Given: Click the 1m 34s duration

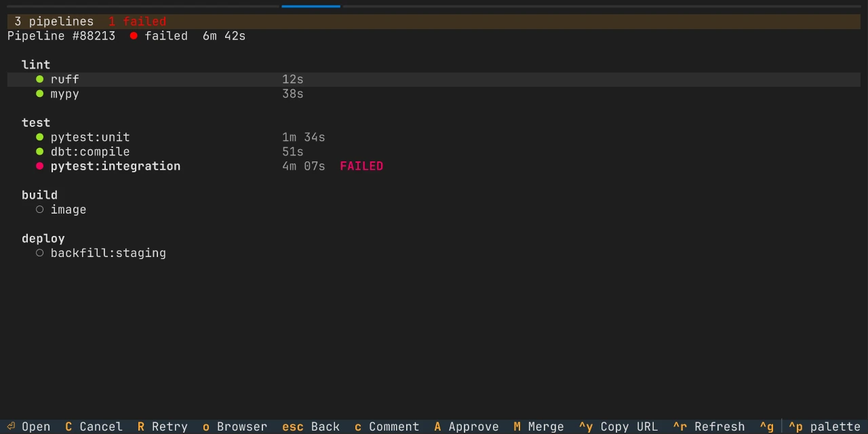Looking at the screenshot, I should coord(304,137).
